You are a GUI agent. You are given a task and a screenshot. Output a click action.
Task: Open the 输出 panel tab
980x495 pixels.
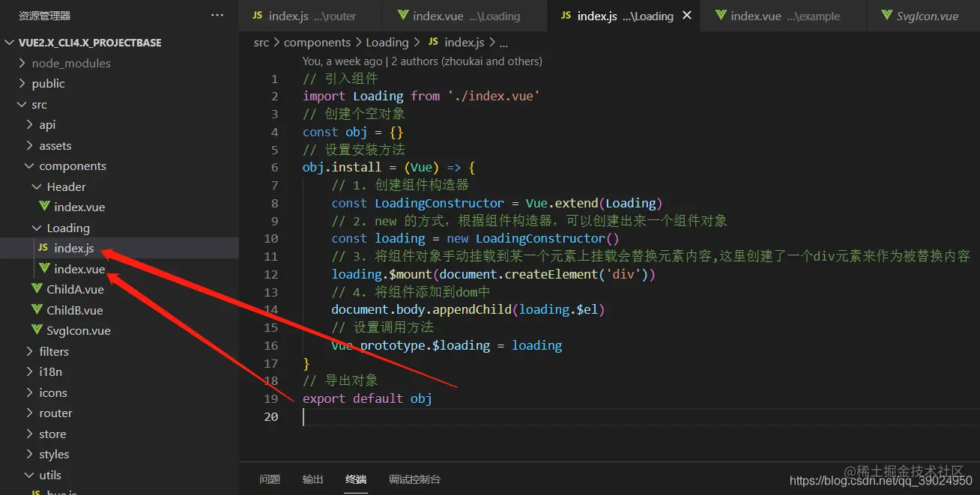coord(313,479)
